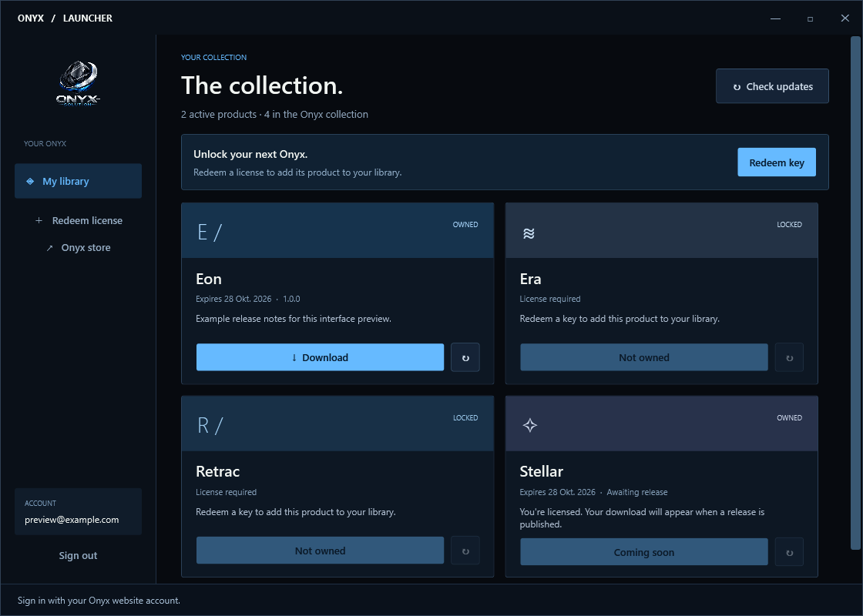
Task: Click the Not owned button for Retrac
Action: 320,551
